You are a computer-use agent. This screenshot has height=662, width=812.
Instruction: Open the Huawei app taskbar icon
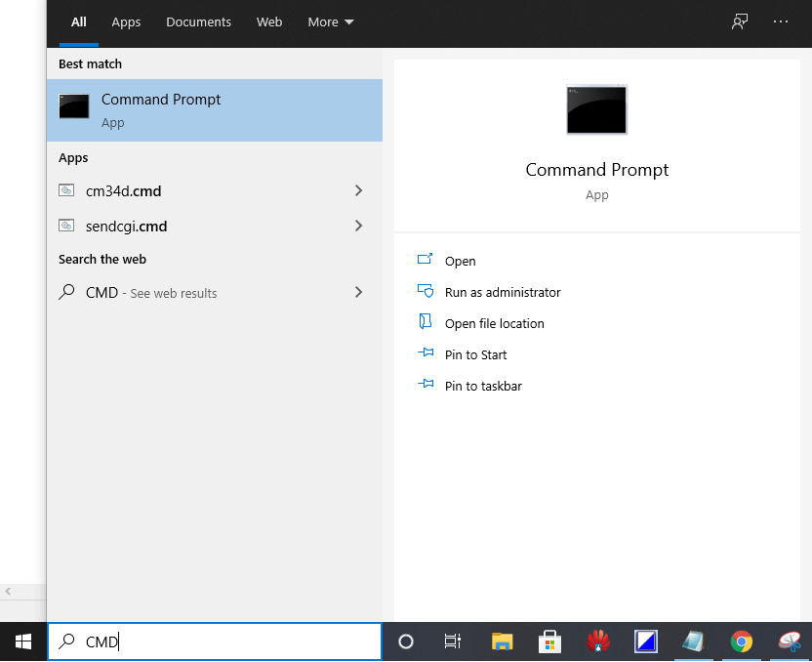pyautogui.click(x=598, y=641)
